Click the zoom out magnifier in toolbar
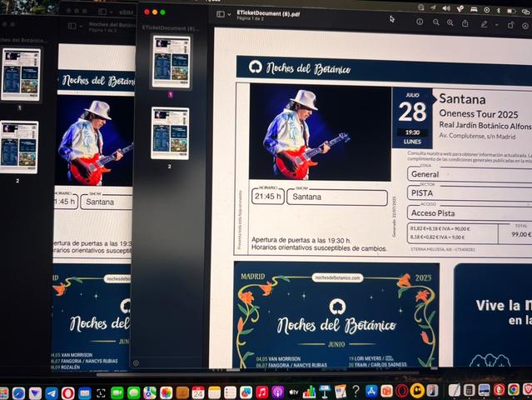The height and width of the screenshot is (400, 532). [436, 22]
